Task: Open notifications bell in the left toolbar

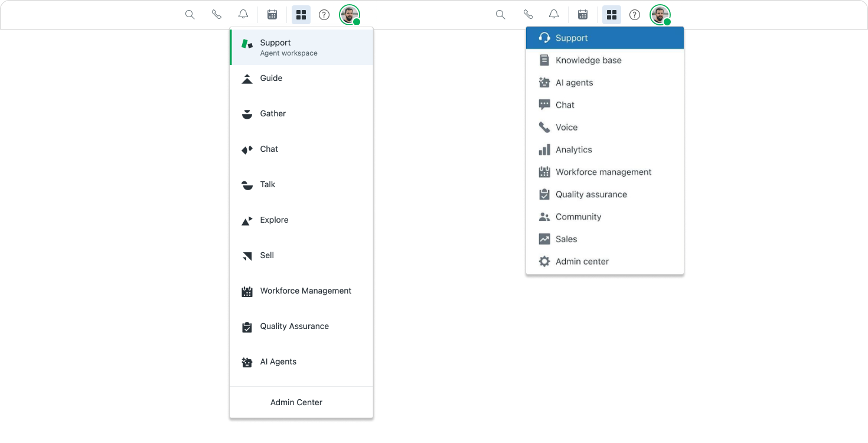Action: click(x=243, y=15)
